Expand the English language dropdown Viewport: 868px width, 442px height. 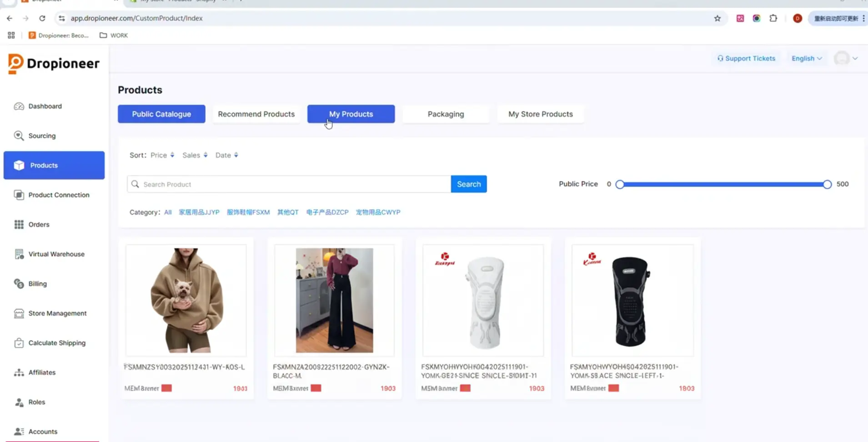point(805,58)
